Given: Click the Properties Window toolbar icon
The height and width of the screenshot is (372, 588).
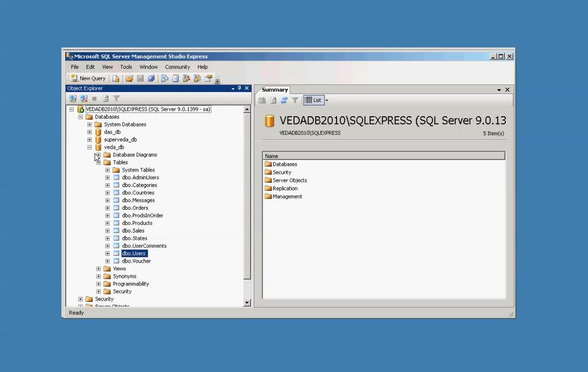Looking at the screenshot, I should 208,78.
